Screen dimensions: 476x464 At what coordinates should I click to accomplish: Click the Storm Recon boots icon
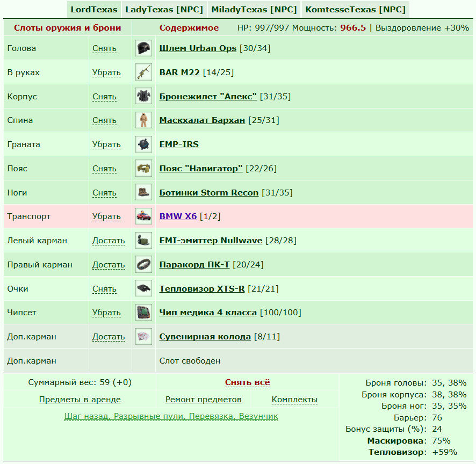pyautogui.click(x=143, y=193)
